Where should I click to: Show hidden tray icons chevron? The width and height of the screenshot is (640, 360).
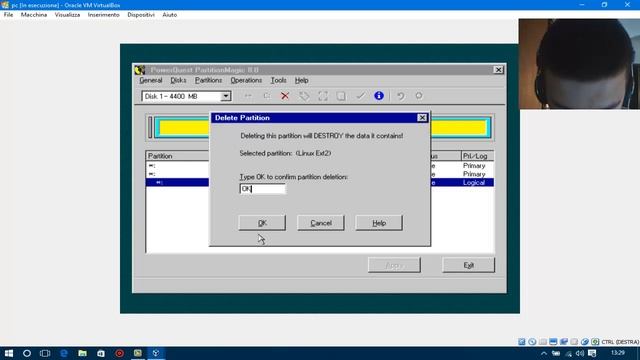tap(544, 353)
